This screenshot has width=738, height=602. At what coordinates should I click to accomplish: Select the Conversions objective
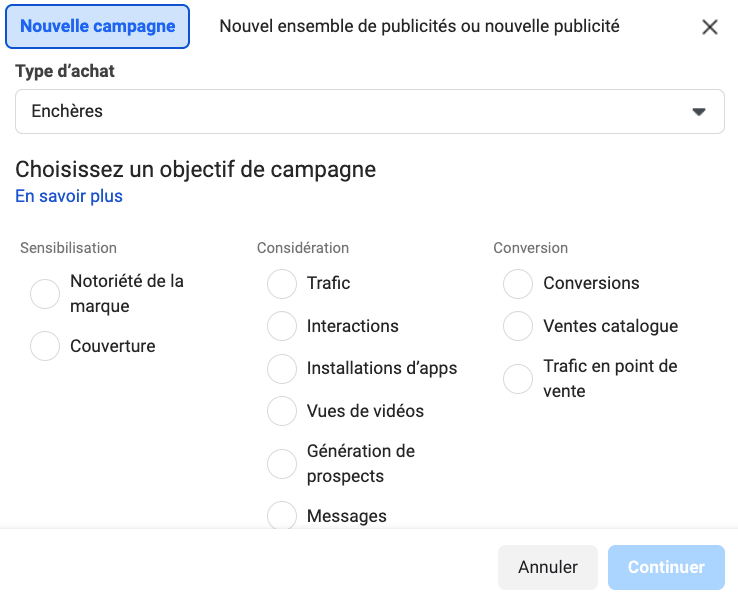(518, 284)
